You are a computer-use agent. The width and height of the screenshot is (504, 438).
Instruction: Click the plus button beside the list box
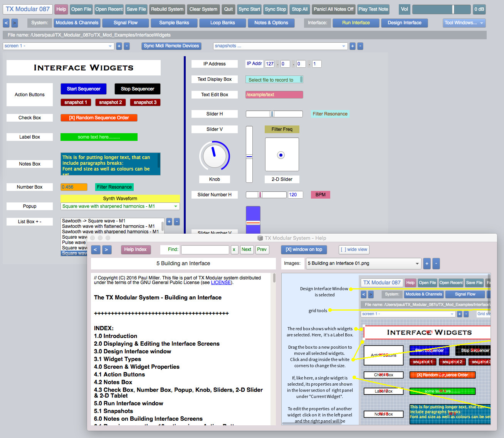(x=169, y=222)
